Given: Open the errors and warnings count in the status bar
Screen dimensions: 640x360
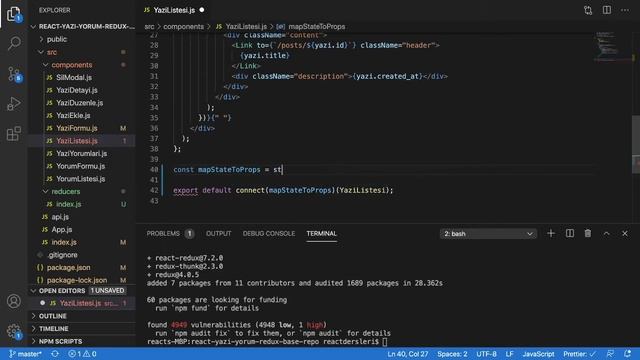Looking at the screenshot, I should [x=82, y=354].
